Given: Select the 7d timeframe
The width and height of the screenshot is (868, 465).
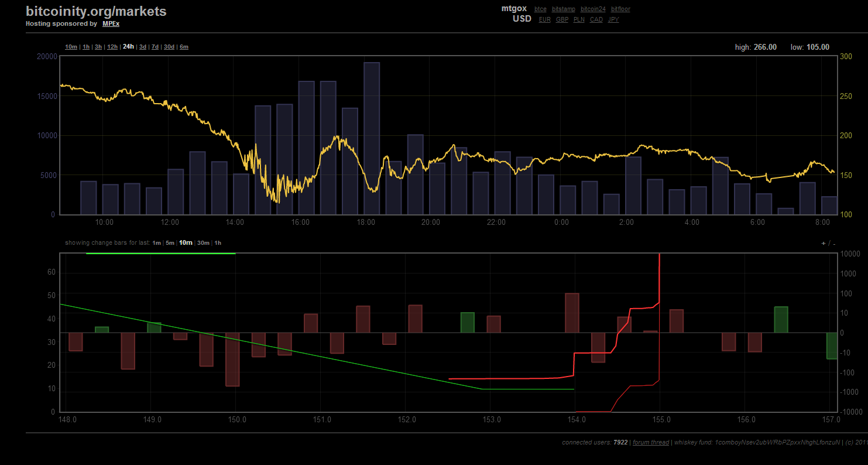Looking at the screenshot, I should 155,47.
